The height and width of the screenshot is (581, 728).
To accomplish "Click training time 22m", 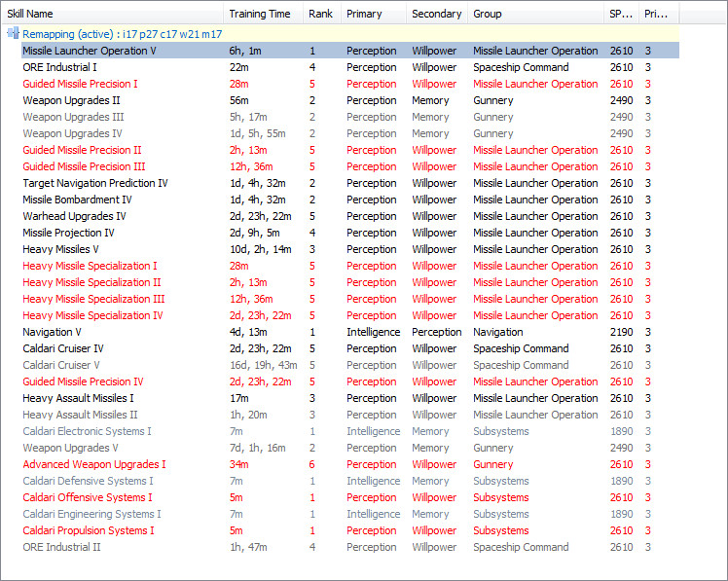I will click(x=239, y=67).
